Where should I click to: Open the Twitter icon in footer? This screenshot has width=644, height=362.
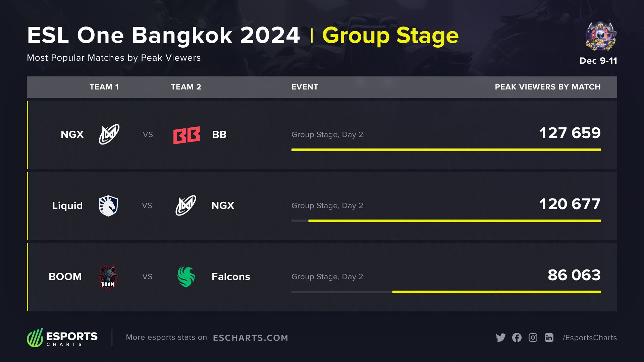point(500,338)
